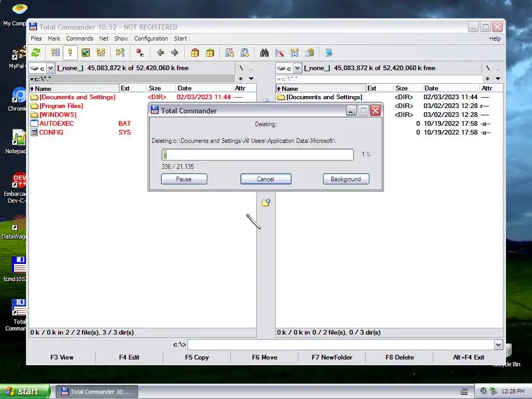The image size is (532, 399).
Task: Click the Unpack files icon
Action: point(210,52)
